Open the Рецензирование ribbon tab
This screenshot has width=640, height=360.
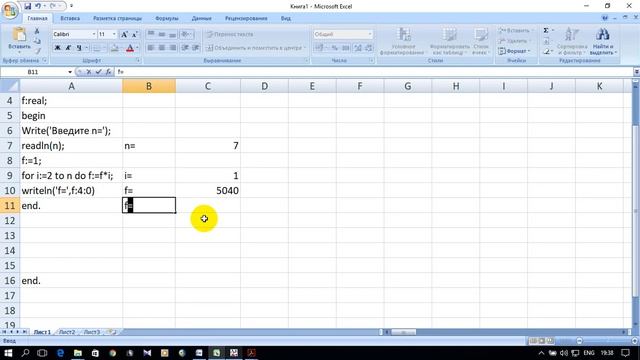pyautogui.click(x=246, y=18)
